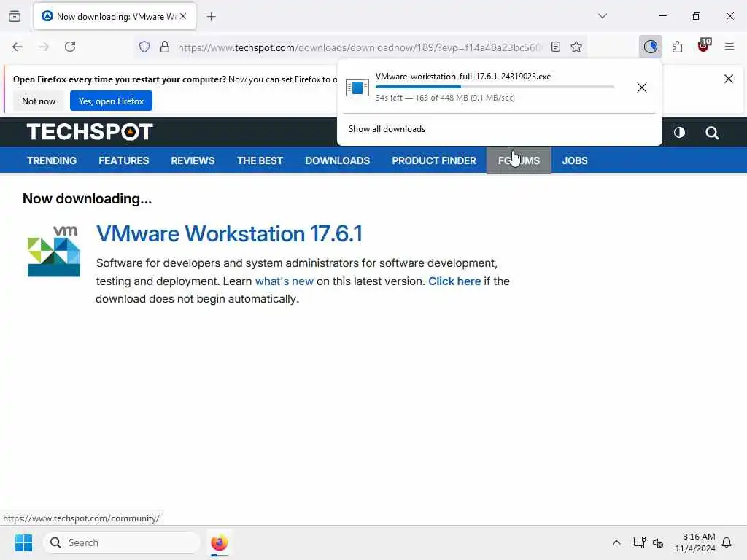Open the JOBS section
This screenshot has width=747, height=560.
pos(575,160)
